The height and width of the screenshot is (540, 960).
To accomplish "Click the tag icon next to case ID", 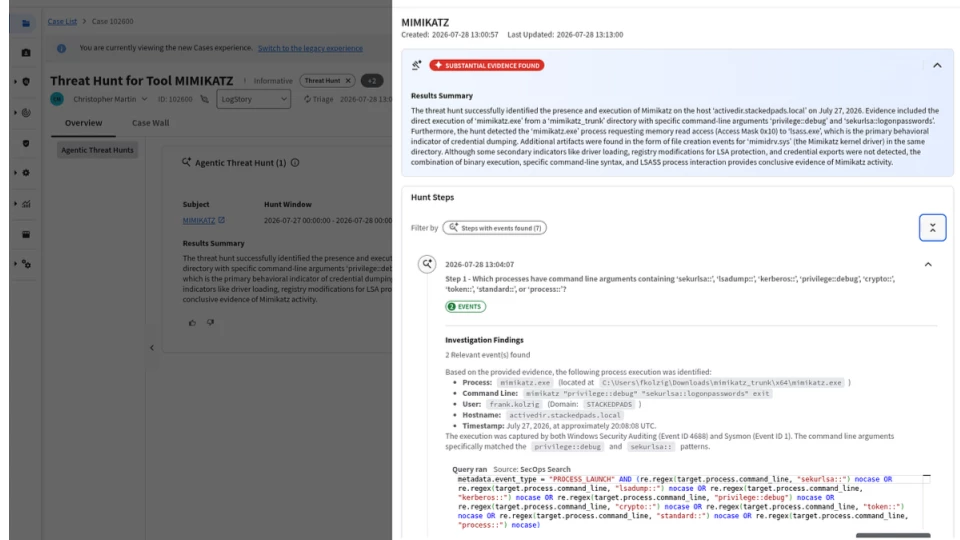I will click(x=204, y=99).
